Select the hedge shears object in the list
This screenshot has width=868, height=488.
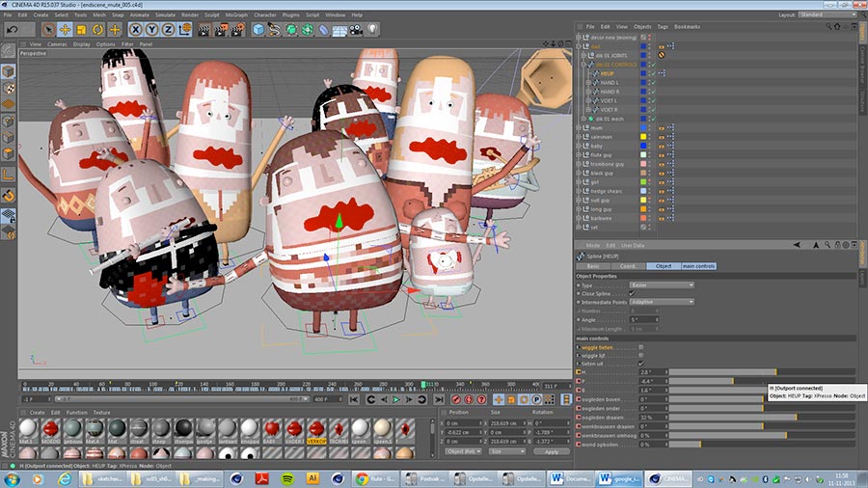[607, 191]
